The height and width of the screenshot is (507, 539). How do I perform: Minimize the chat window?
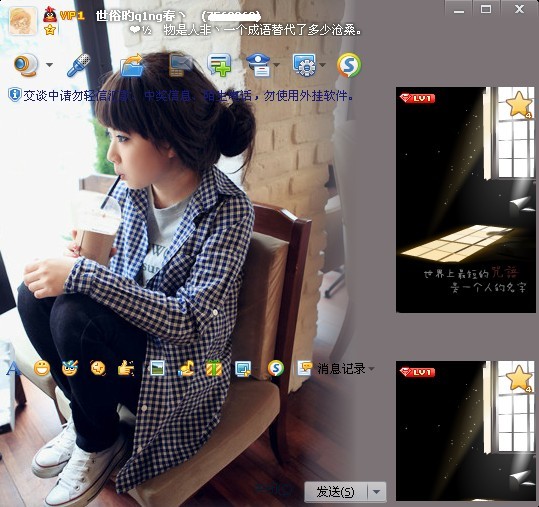coord(459,10)
